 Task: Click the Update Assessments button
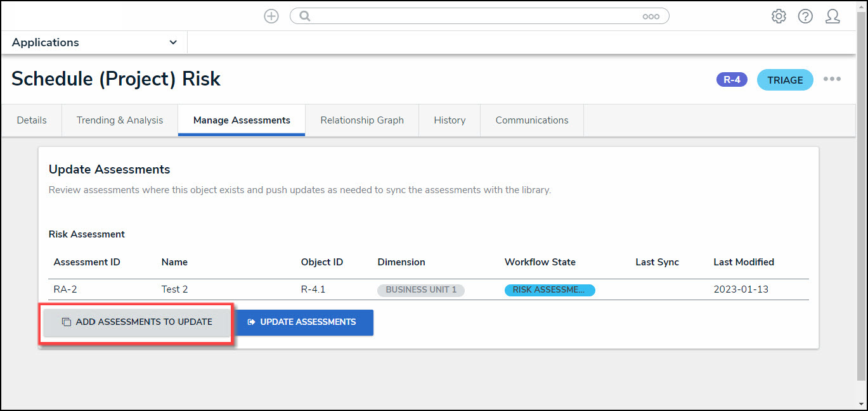[304, 322]
